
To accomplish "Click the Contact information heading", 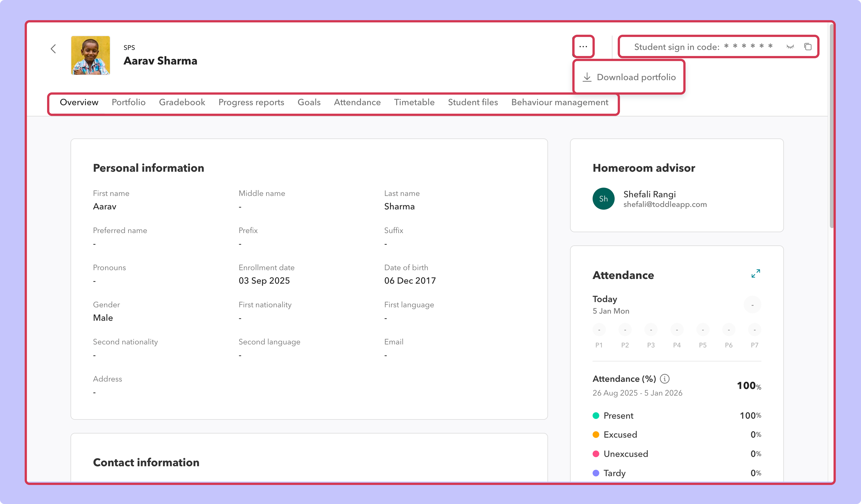I will point(146,462).
